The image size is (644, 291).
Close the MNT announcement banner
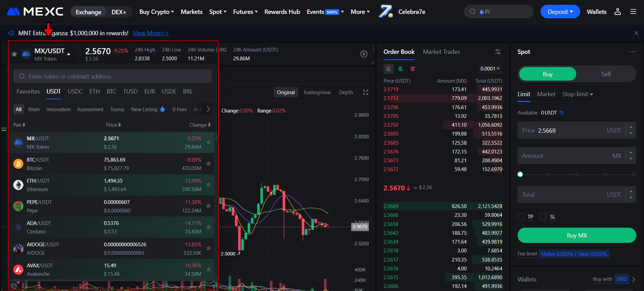click(636, 33)
